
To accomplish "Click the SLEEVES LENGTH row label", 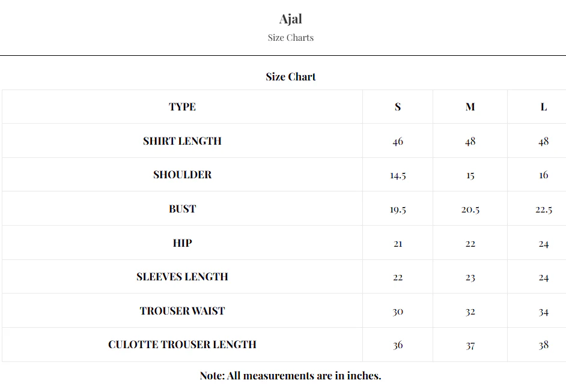I will point(182,277).
